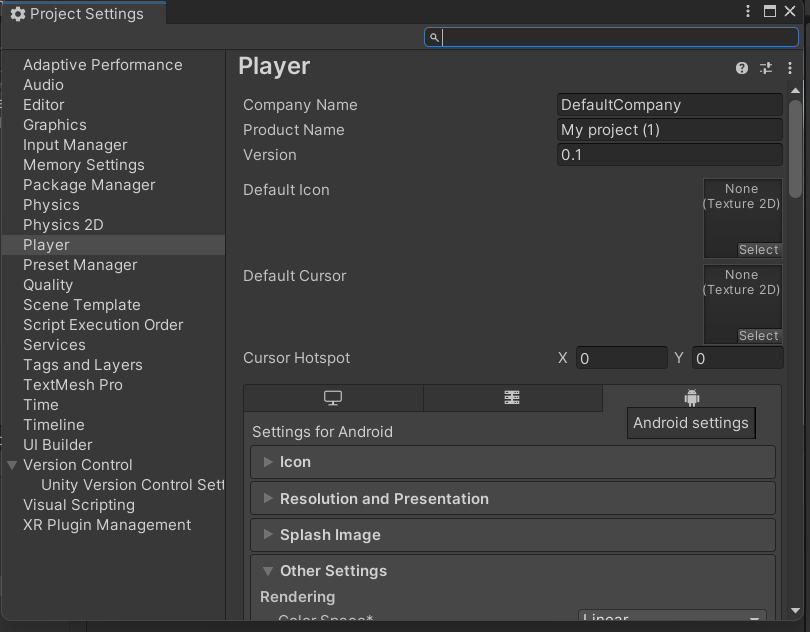Click Select on the Default Icon texture
810x632 pixels.
pos(759,250)
